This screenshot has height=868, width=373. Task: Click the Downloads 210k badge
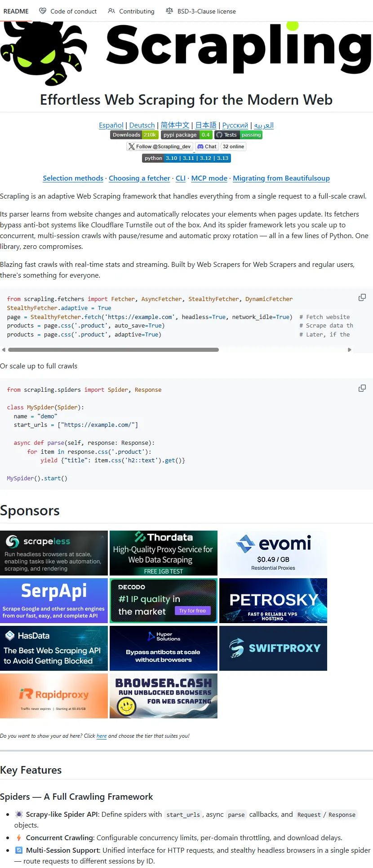134,135
